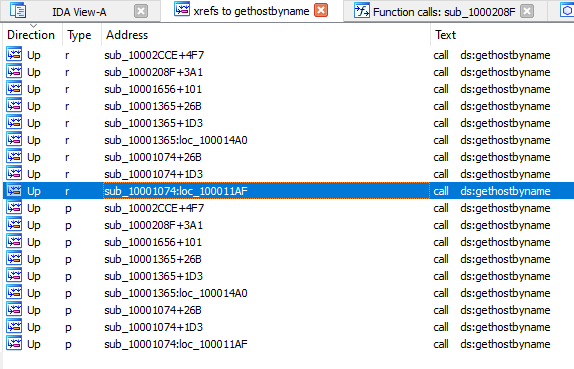The width and height of the screenshot is (574, 369).
Task: Click xref icon of type p sub_10001365+1D3 row
Action: [x=14, y=275]
